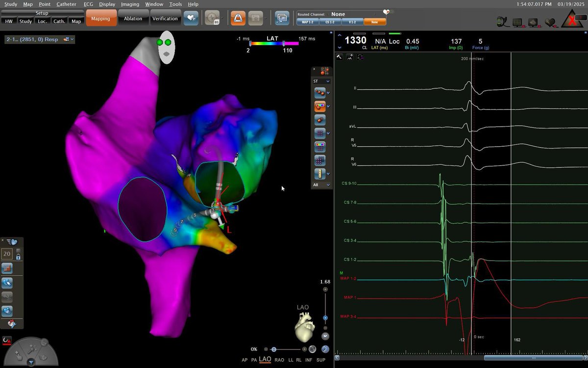Click the HW setup button
Viewport: 588px width, 368px height.
[9, 21]
